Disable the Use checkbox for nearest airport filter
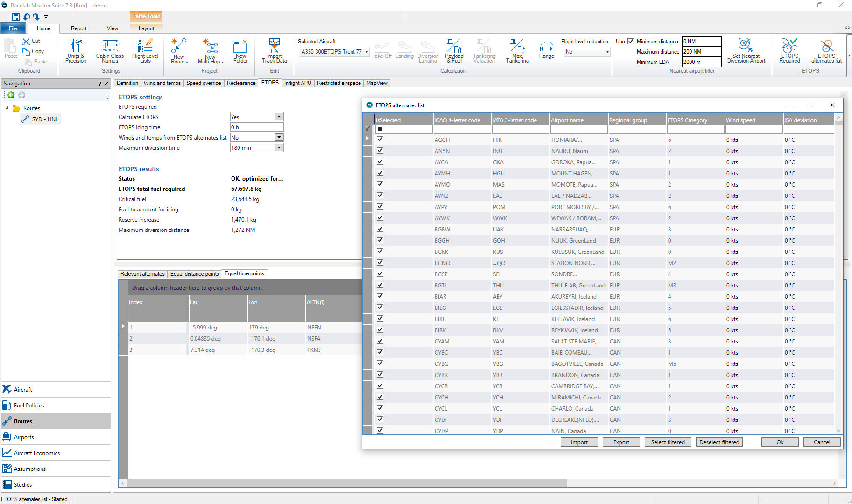Image resolution: width=852 pixels, height=504 pixels. 631,41
